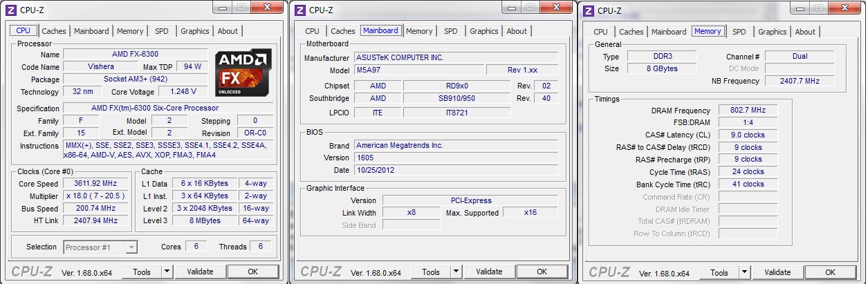The height and width of the screenshot is (284, 868).
Task: Open About tab in the Mainboard window
Action: pos(517,31)
